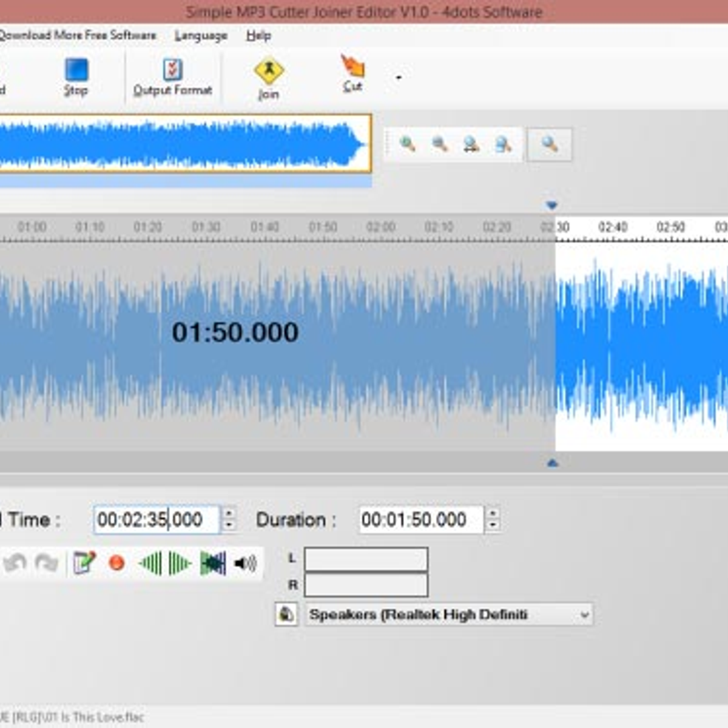Click the 02:40 mark on ruler
The image size is (728, 728).
[613, 227]
